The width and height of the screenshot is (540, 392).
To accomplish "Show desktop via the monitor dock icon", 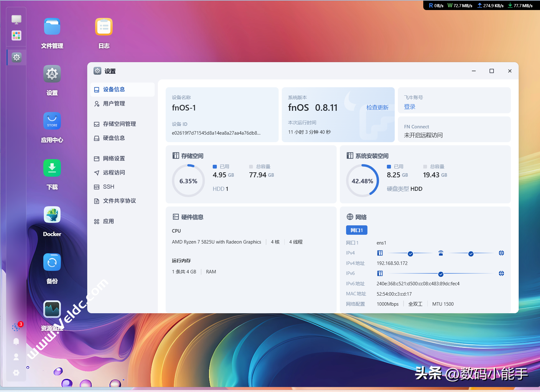I will (16, 19).
